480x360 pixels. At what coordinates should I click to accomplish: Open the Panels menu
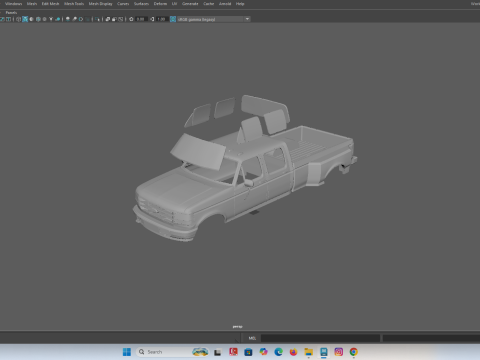tap(11, 12)
